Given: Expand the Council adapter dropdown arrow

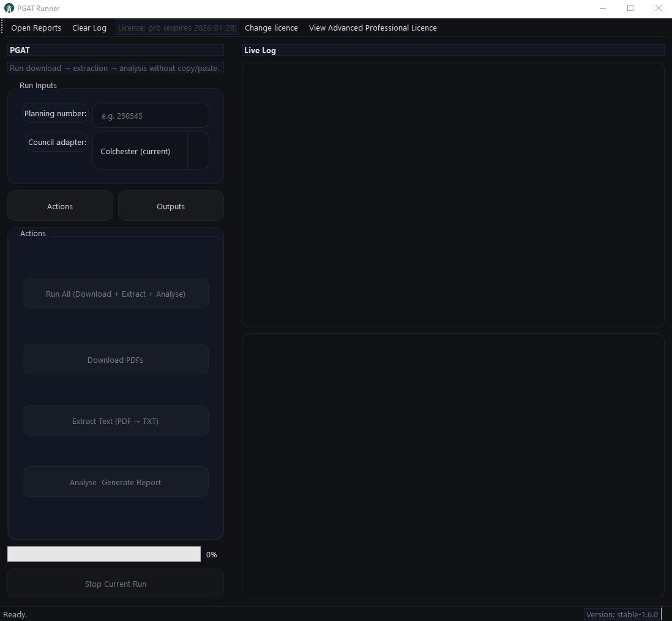Looking at the screenshot, I should pos(198,151).
